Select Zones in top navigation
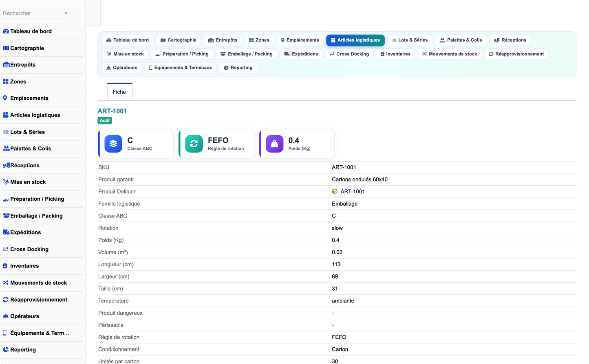This screenshot has height=364, width=589. (259, 40)
